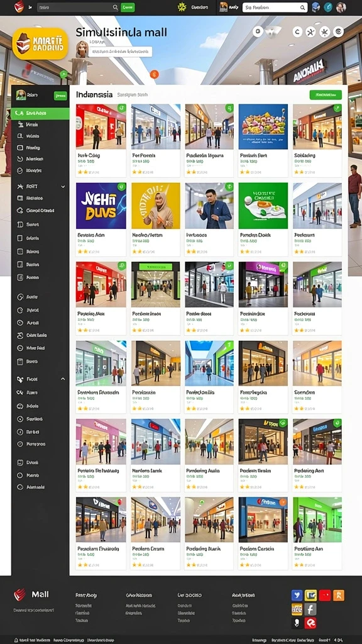The width and height of the screenshot is (362, 644).
Task: Click the white text box under the mall title
Action: coord(120,52)
